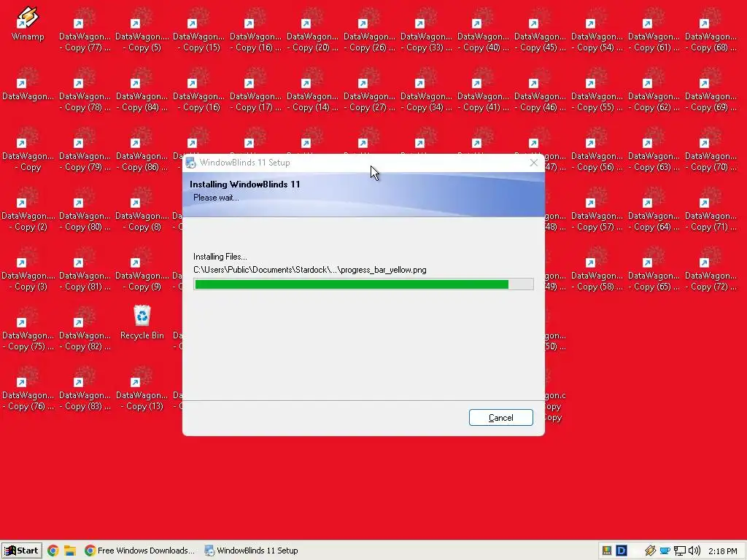Select the DataWagon Copy (72) shortcut
This screenshot has width=747, height=560.
tap(711, 270)
